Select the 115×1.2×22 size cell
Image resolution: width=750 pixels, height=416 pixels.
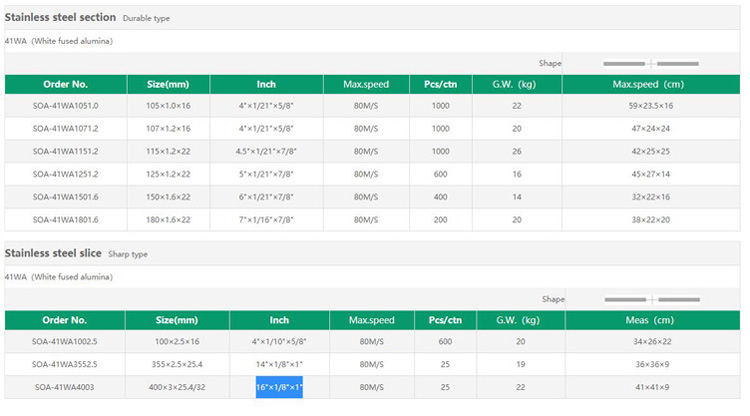tap(167, 151)
